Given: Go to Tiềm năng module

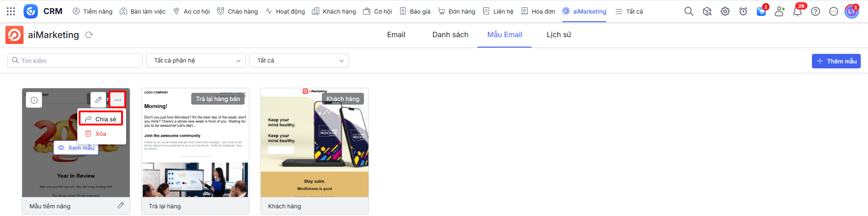Looking at the screenshot, I should coord(92,11).
